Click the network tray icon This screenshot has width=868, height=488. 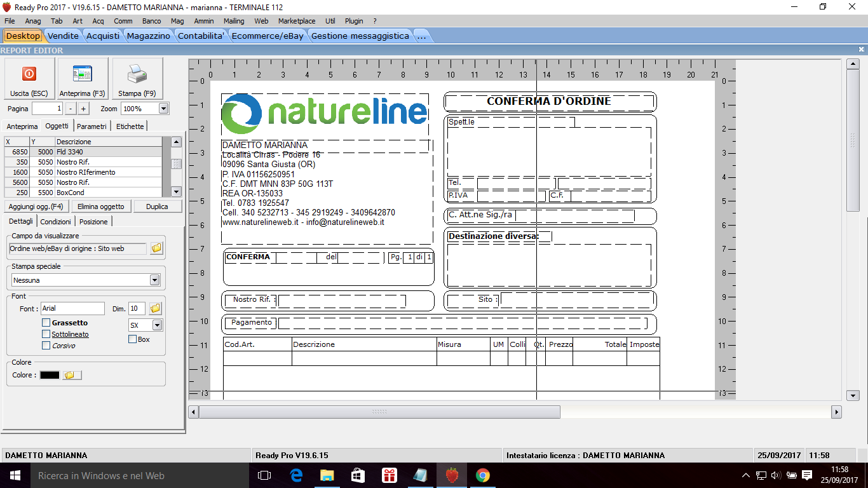point(761,475)
